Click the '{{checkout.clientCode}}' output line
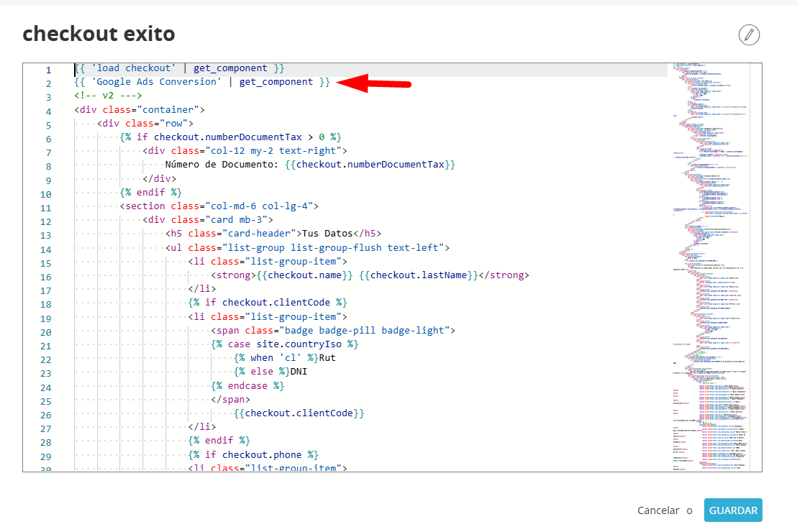 click(299, 413)
